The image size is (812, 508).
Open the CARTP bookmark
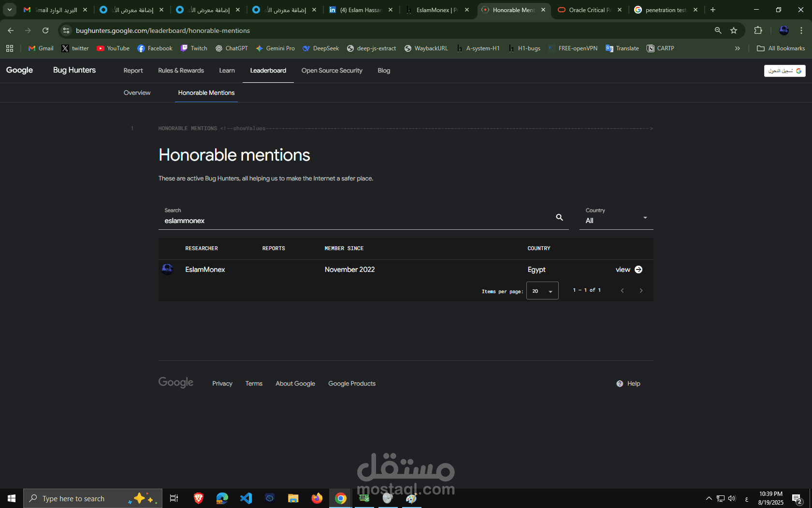click(x=660, y=48)
